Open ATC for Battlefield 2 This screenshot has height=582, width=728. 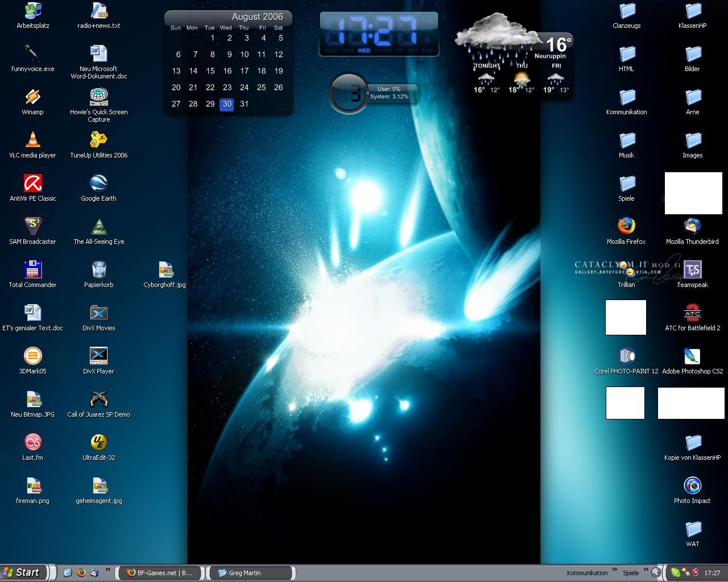click(x=692, y=318)
